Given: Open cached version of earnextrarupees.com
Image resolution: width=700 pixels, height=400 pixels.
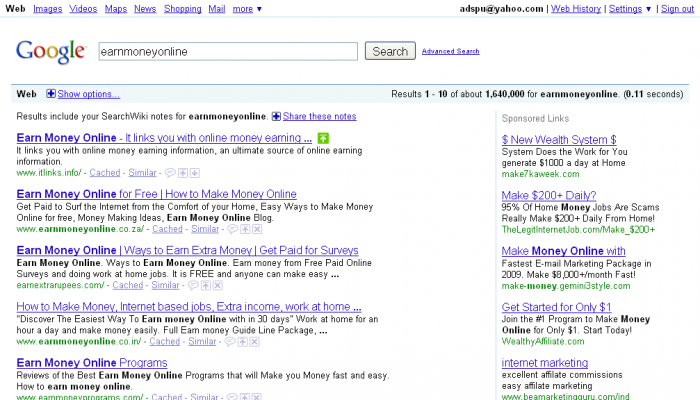Looking at the screenshot, I should click(128, 285).
